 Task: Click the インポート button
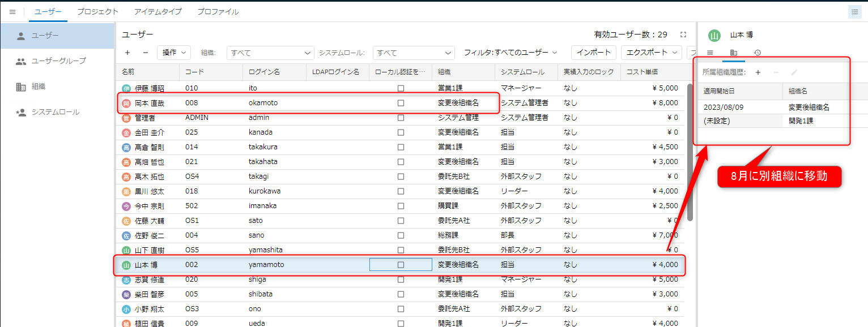[x=593, y=53]
